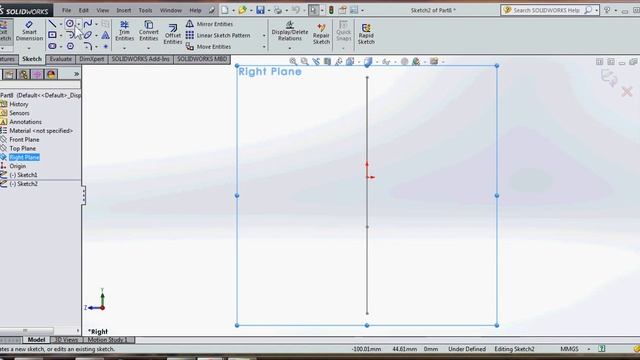Image resolution: width=640 pixels, height=360 pixels.
Task: Toggle Hide/Show Items in view toolbar
Action: [x=386, y=62]
